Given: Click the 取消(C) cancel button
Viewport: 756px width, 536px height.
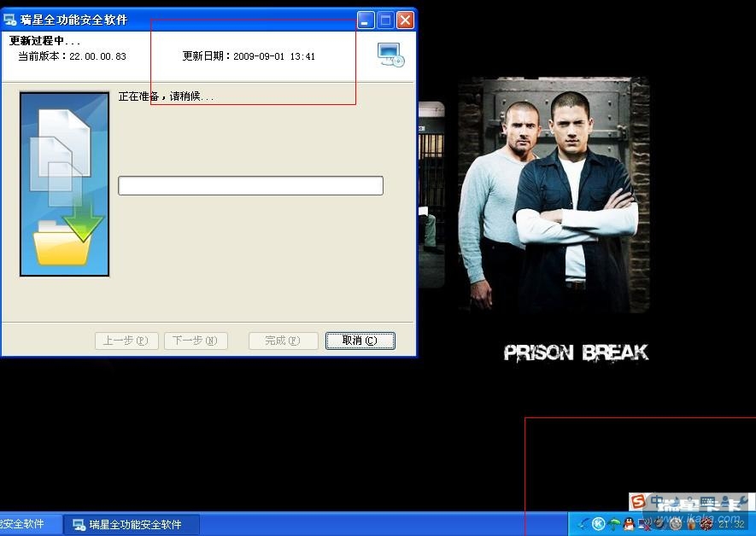Looking at the screenshot, I should 360,341.
